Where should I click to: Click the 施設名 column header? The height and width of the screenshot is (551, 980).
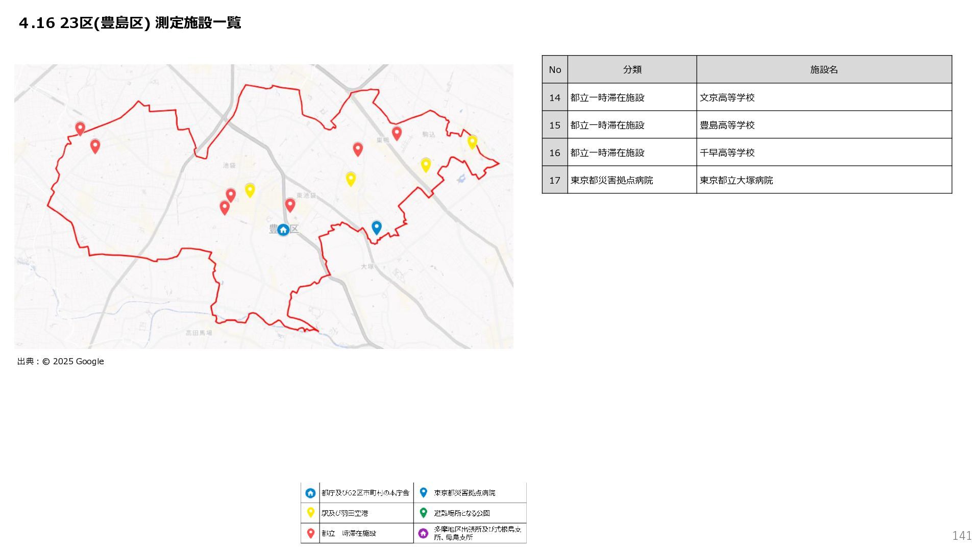coord(824,69)
